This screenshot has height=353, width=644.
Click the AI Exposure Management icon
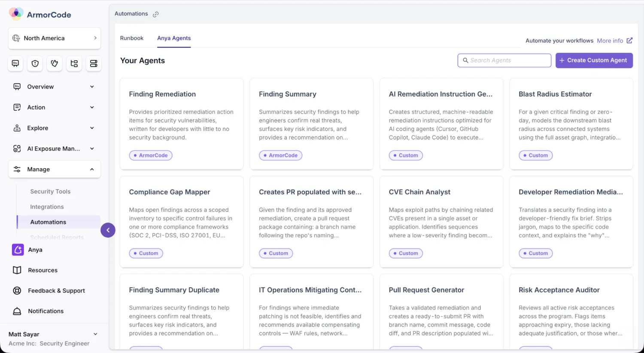tap(17, 148)
